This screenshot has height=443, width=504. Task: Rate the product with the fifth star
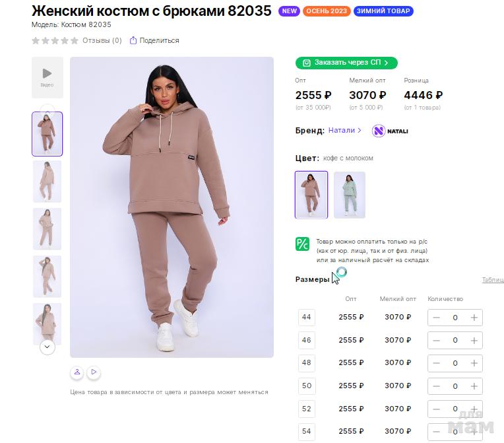[74, 40]
